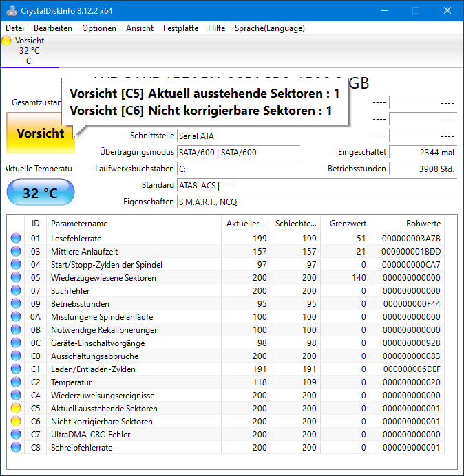Image resolution: width=464 pixels, height=476 pixels.
Task: Click the Schlechte... column header
Action: tap(295, 224)
